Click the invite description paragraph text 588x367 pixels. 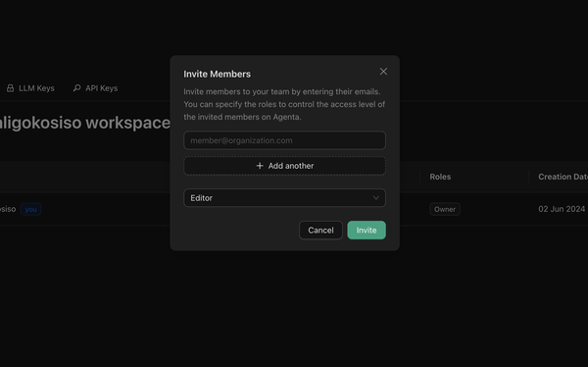284,104
